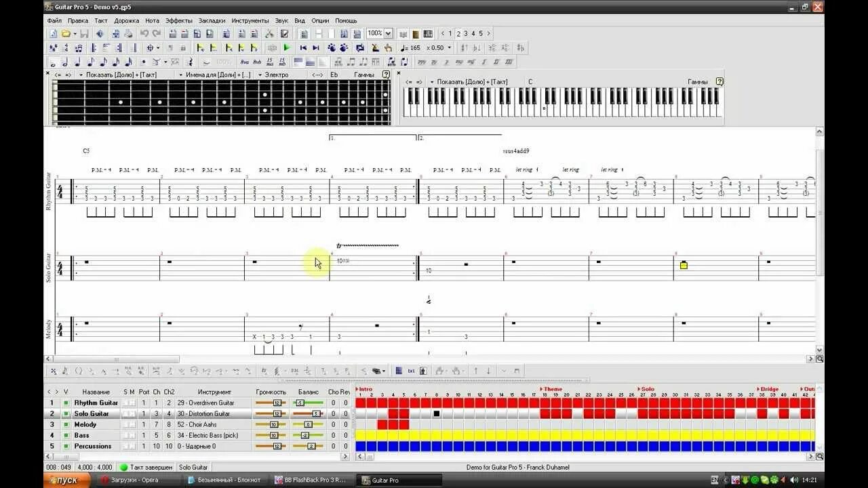The image size is (868, 488).
Task: Apply 8vb octave marking
Action: pyautogui.click(x=256, y=62)
